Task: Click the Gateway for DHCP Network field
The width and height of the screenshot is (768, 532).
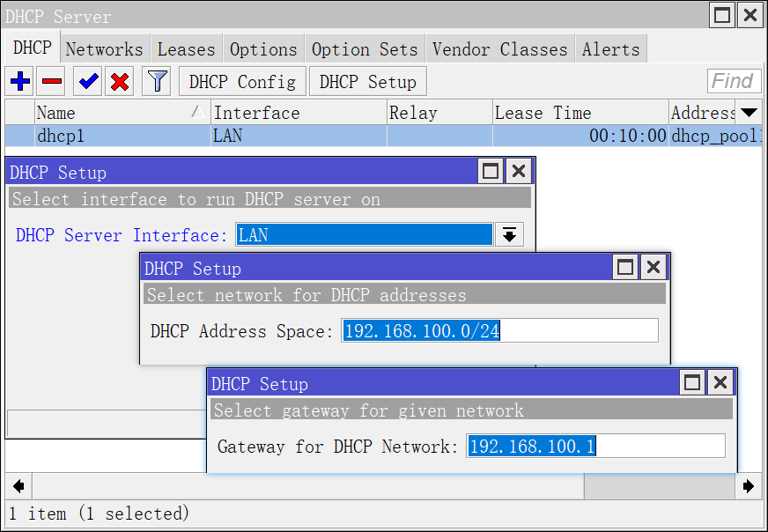Action: [595, 446]
